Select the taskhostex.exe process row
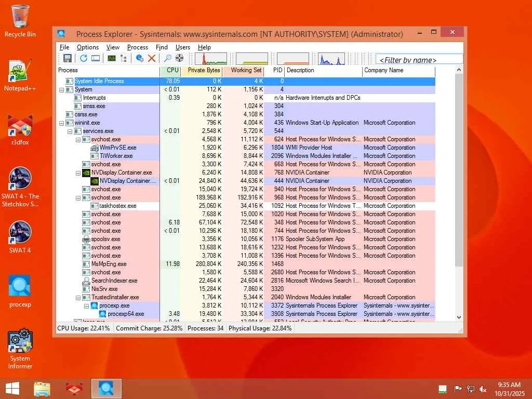This screenshot has height=399, width=532. [246, 206]
